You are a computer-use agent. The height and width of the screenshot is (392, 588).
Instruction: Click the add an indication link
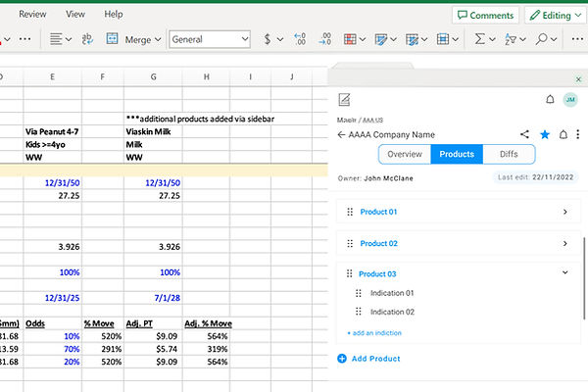tap(374, 333)
